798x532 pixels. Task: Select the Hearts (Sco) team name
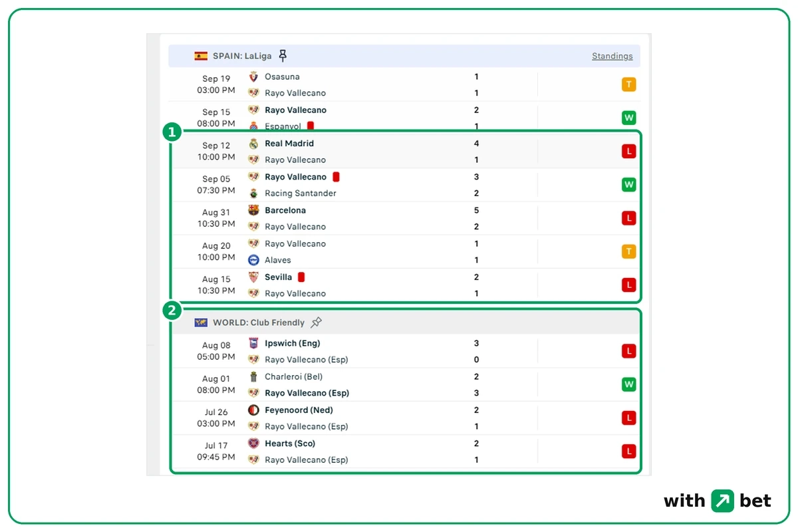point(290,444)
